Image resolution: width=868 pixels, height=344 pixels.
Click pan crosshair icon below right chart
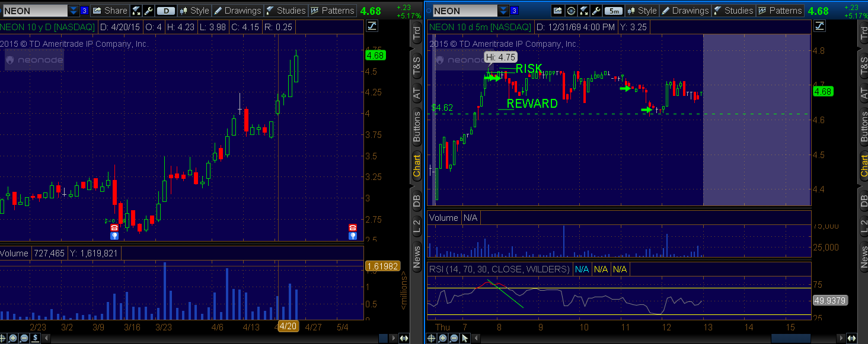(432, 338)
